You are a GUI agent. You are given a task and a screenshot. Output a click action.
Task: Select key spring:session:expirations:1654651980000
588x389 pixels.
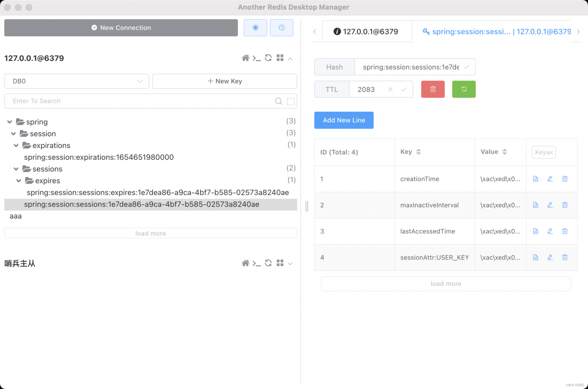[99, 158]
